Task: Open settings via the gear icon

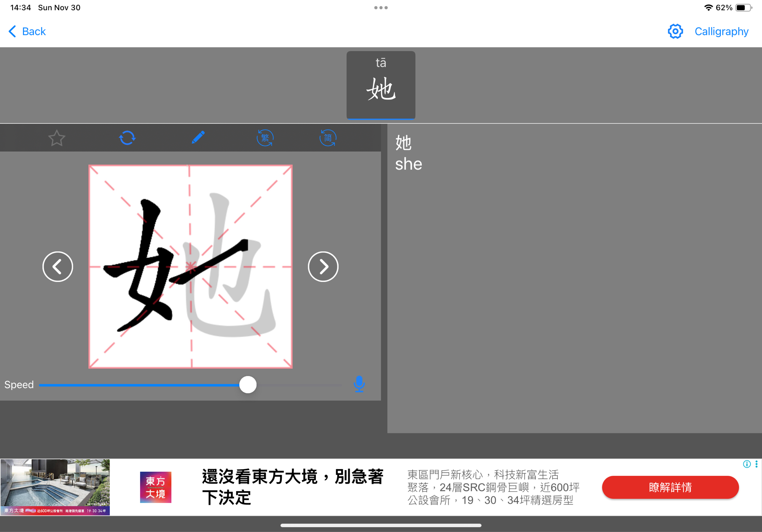Action: click(x=675, y=31)
